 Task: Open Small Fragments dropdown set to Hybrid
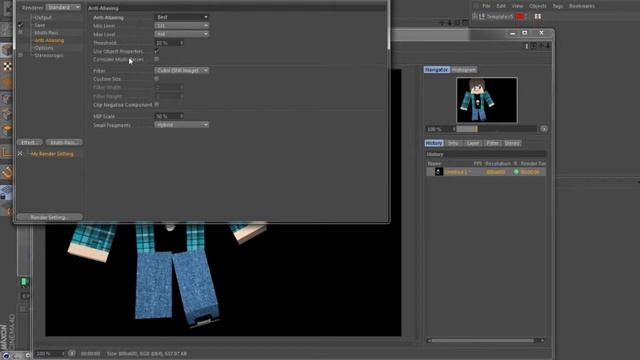click(x=182, y=125)
